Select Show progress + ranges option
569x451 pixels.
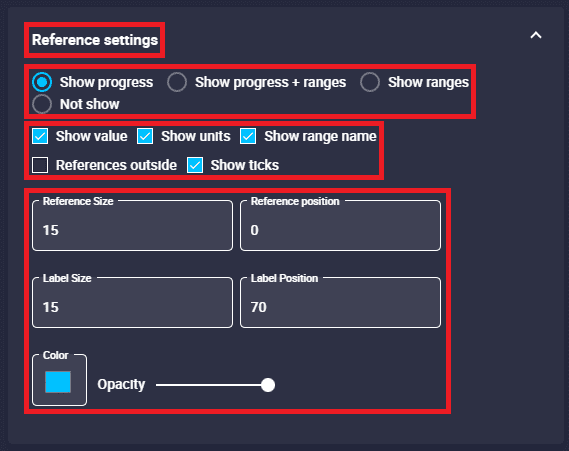(177, 82)
